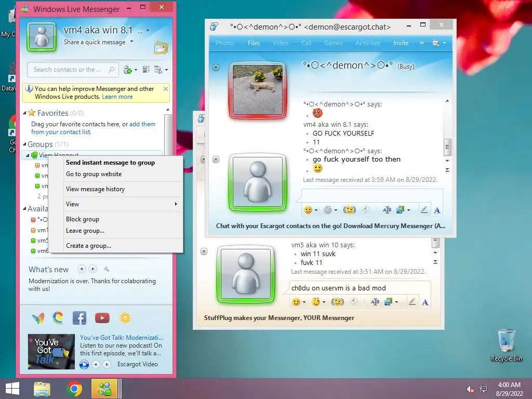This screenshot has width=532, height=399.
Task: Dismiss the improve Messenger notice
Action: [166, 89]
